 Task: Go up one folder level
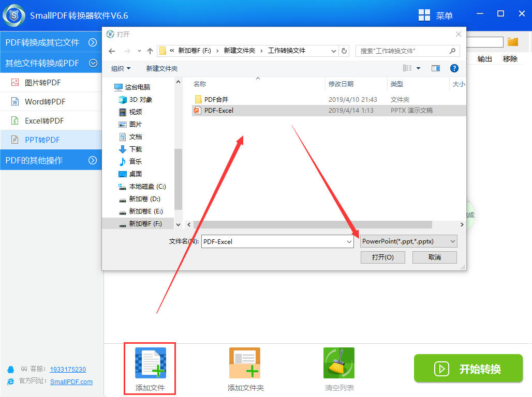coord(150,51)
